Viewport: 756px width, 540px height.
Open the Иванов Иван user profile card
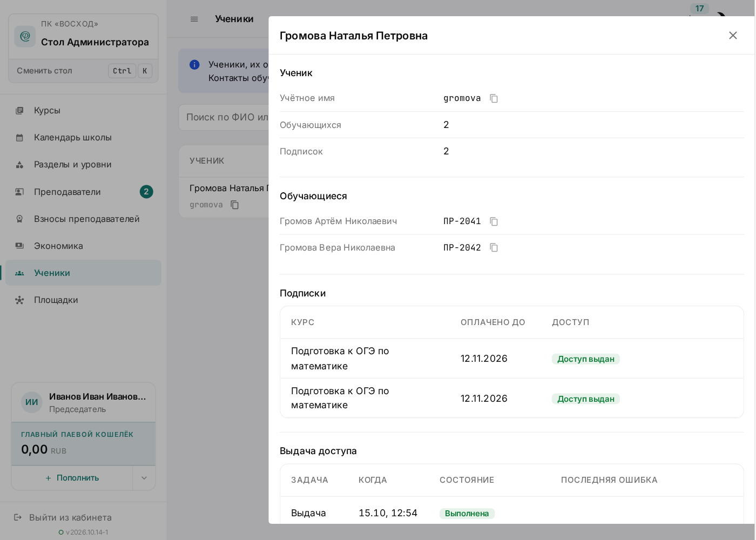click(x=84, y=402)
